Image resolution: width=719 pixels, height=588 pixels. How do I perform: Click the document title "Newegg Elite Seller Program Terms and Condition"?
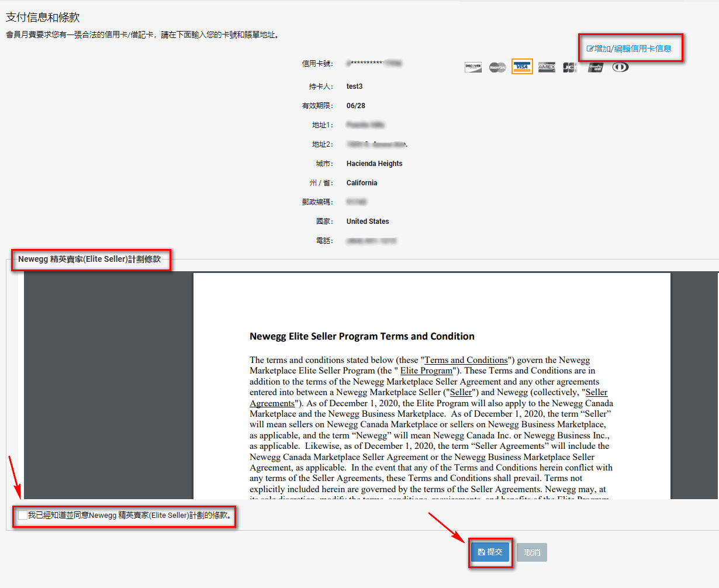(x=362, y=336)
